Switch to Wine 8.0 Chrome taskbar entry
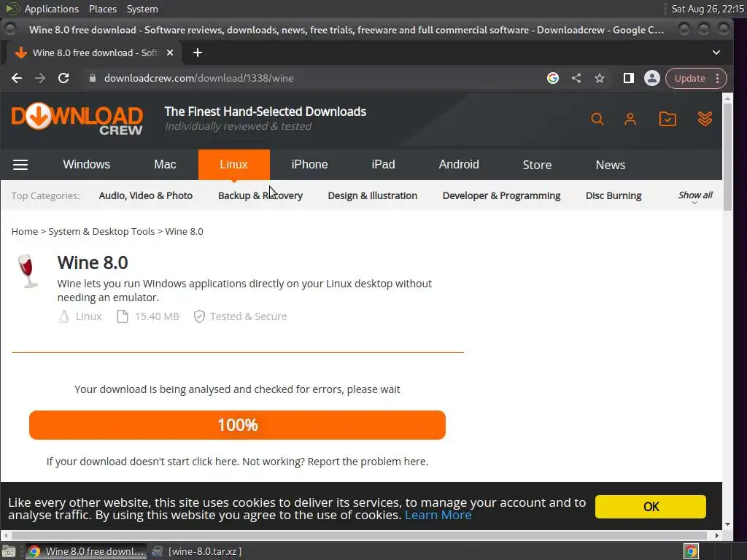The height and width of the screenshot is (560, 747). (86, 551)
